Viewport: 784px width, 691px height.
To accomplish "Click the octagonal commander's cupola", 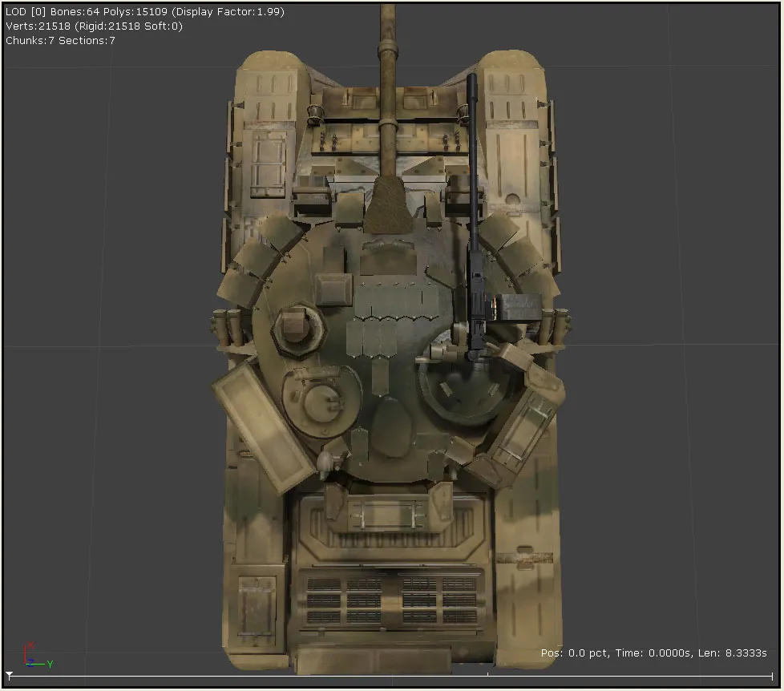I will click(x=297, y=327).
